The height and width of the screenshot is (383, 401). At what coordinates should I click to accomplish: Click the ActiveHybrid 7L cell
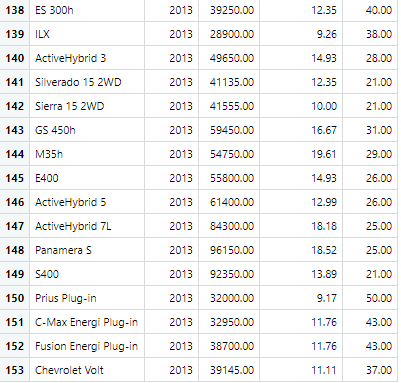87,226
